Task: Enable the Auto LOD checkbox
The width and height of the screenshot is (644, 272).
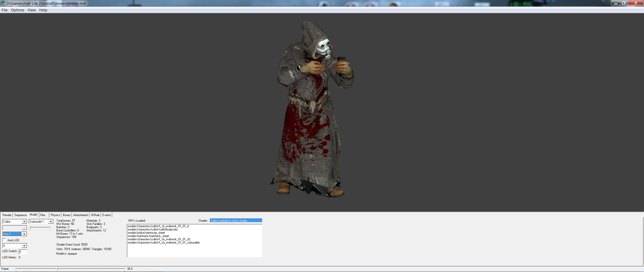Action: 5,240
